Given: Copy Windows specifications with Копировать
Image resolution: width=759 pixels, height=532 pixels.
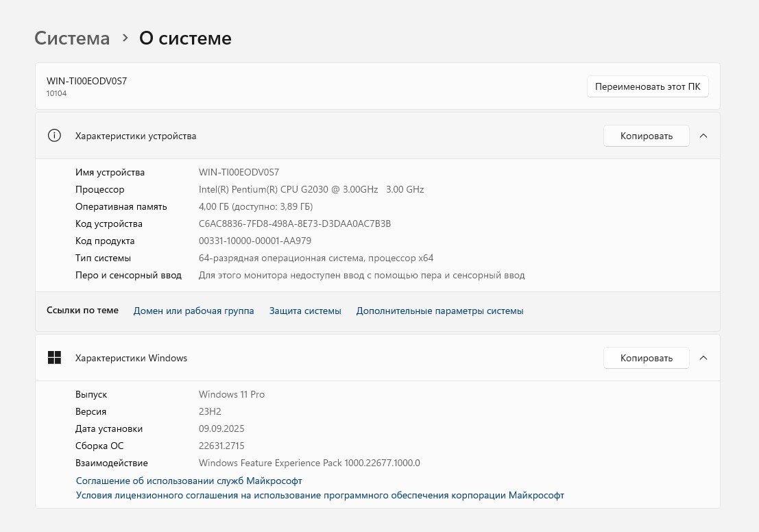Looking at the screenshot, I should pyautogui.click(x=647, y=359).
